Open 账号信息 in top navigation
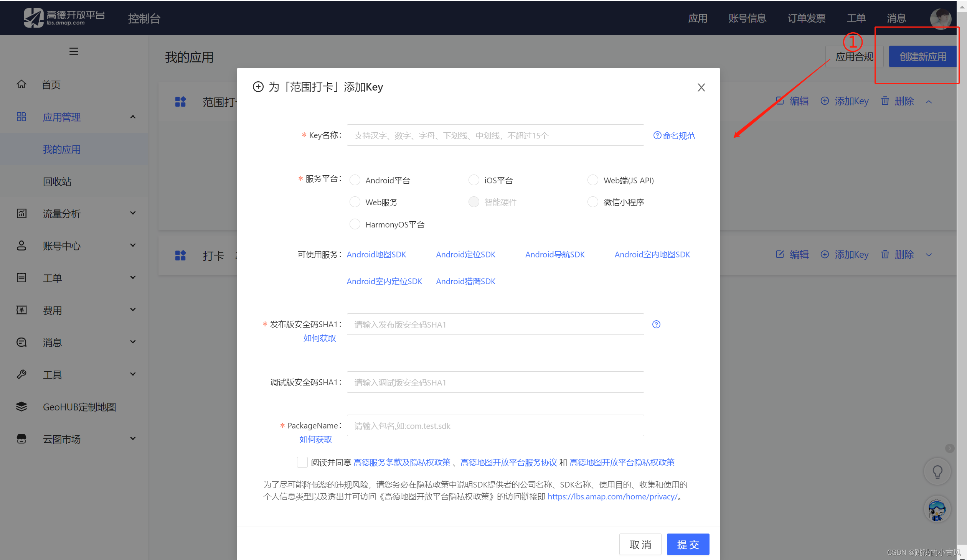This screenshot has height=560, width=967. click(x=747, y=18)
